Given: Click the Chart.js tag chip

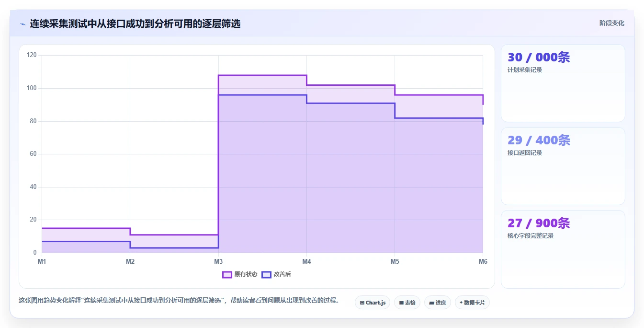Looking at the screenshot, I should pyautogui.click(x=373, y=303).
